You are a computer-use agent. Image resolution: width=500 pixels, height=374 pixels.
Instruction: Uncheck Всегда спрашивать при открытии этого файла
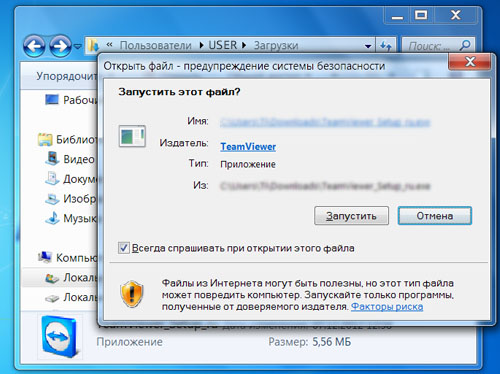pyautogui.click(x=124, y=248)
